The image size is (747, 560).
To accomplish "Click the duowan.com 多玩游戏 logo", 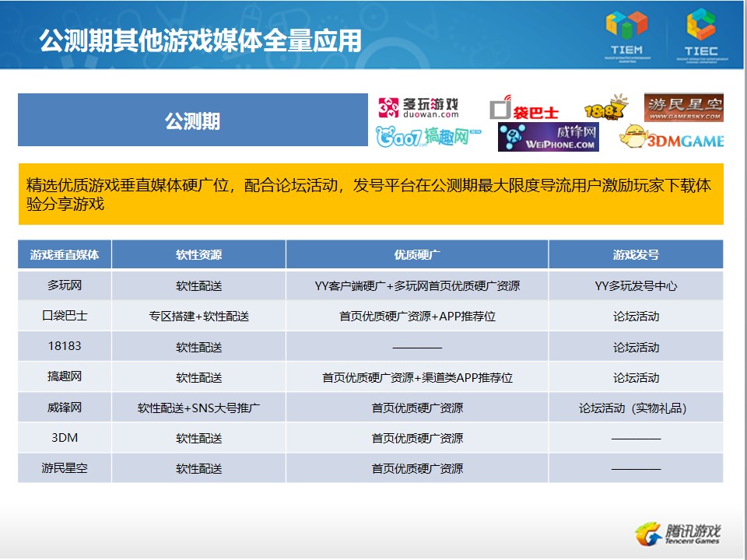I will coord(418,107).
